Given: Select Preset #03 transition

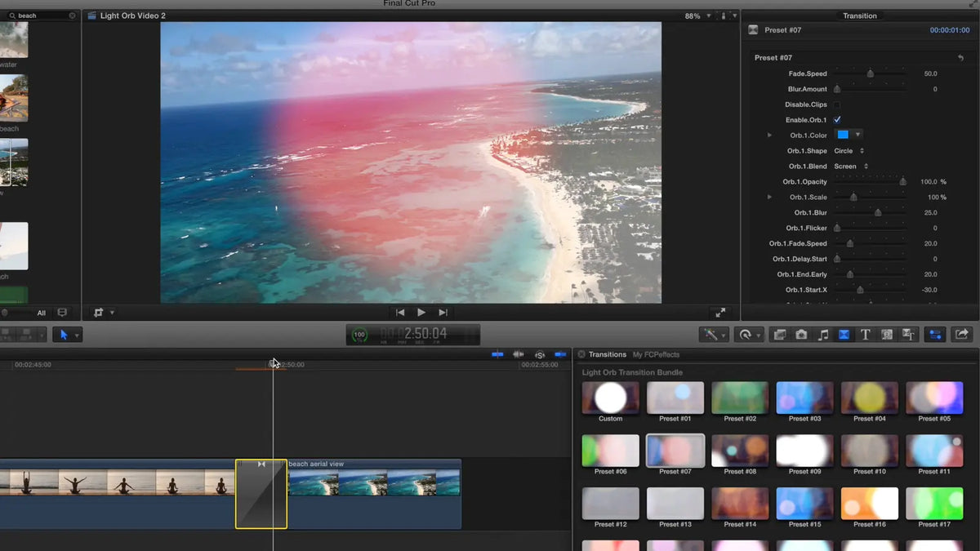Looking at the screenshot, I should tap(804, 398).
